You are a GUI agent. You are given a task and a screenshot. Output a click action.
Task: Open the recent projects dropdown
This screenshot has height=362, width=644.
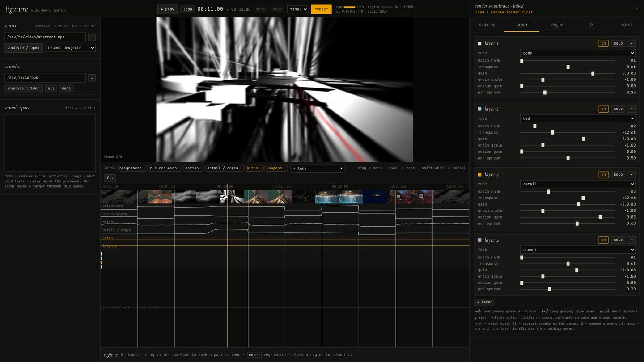tap(70, 48)
